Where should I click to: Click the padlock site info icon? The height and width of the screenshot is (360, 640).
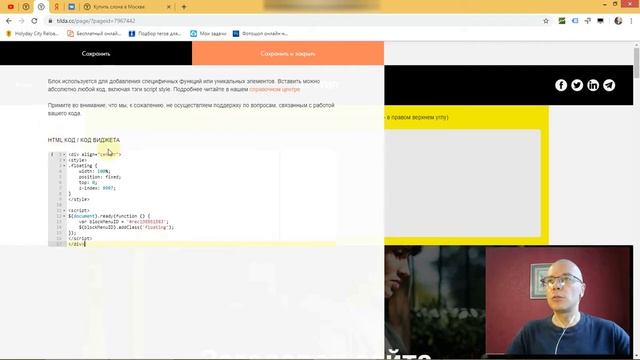tap(50, 21)
